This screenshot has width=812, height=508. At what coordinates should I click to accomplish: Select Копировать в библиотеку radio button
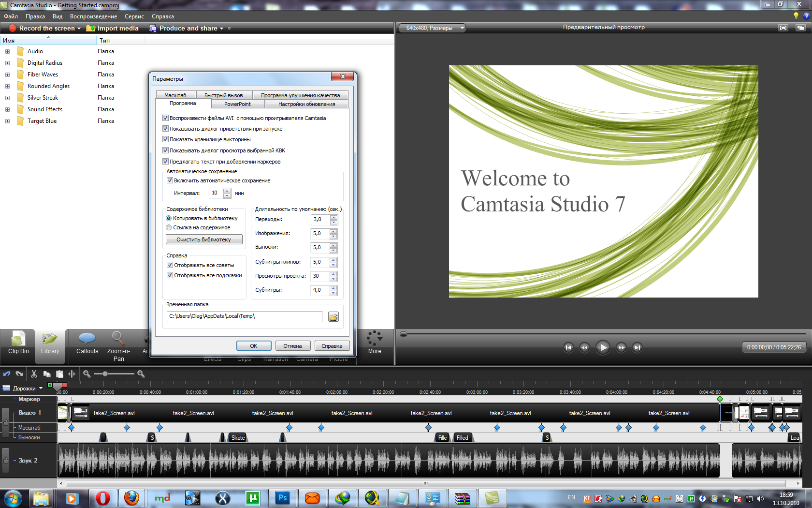pos(169,218)
